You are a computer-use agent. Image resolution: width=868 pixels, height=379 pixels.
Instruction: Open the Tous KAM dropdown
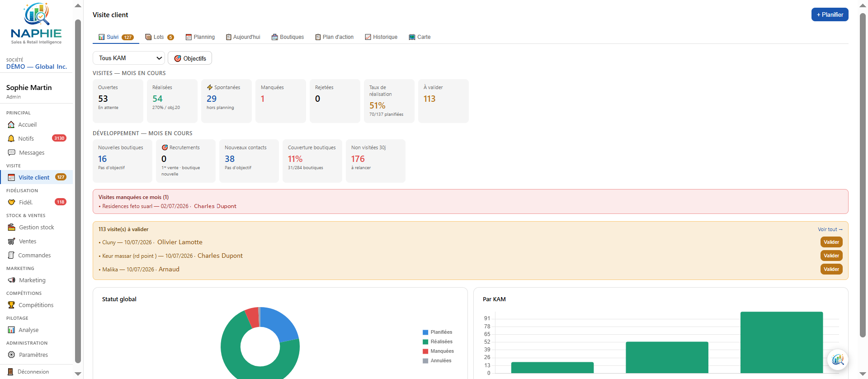[129, 58]
